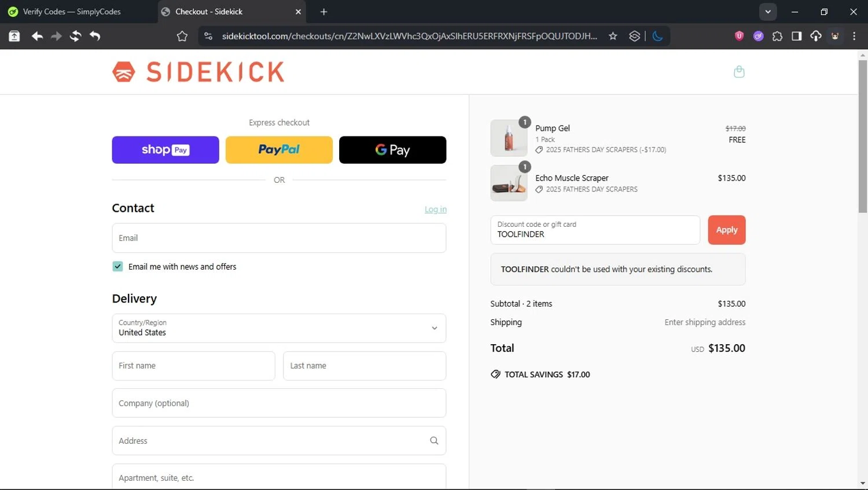Click the upload icon at far left of toolbar
The height and width of the screenshot is (490, 868).
14,36
